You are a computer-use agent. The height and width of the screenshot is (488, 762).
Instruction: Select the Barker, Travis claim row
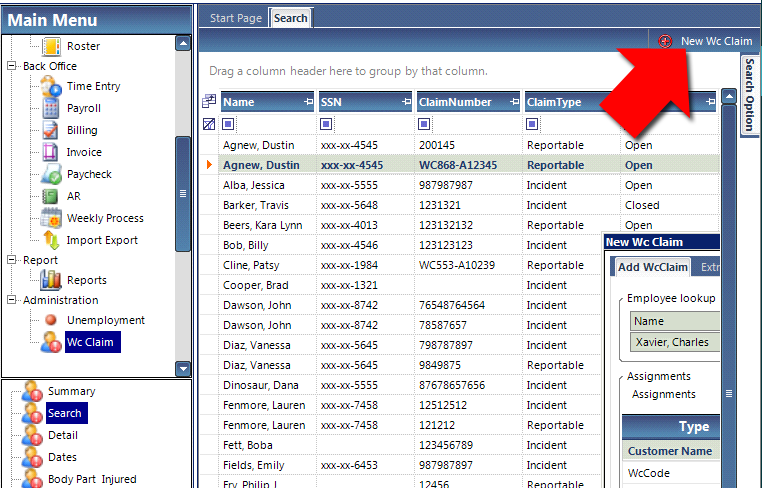click(469, 205)
